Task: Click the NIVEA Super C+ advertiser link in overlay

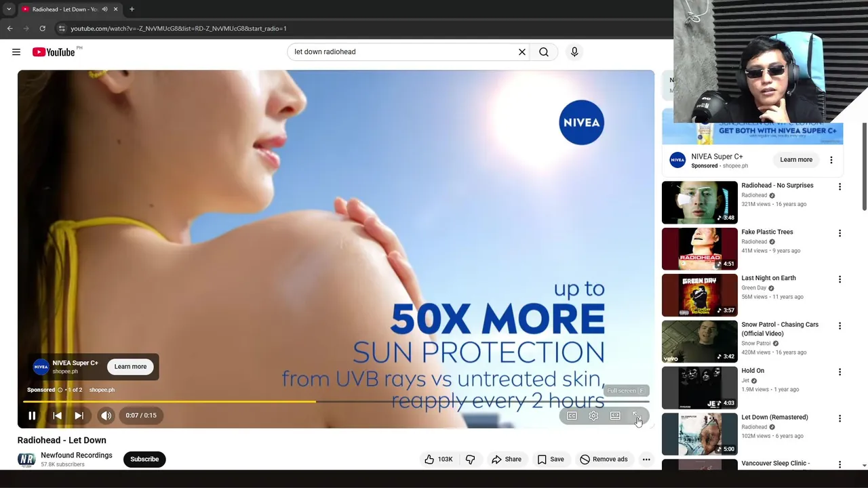Action: click(75, 363)
